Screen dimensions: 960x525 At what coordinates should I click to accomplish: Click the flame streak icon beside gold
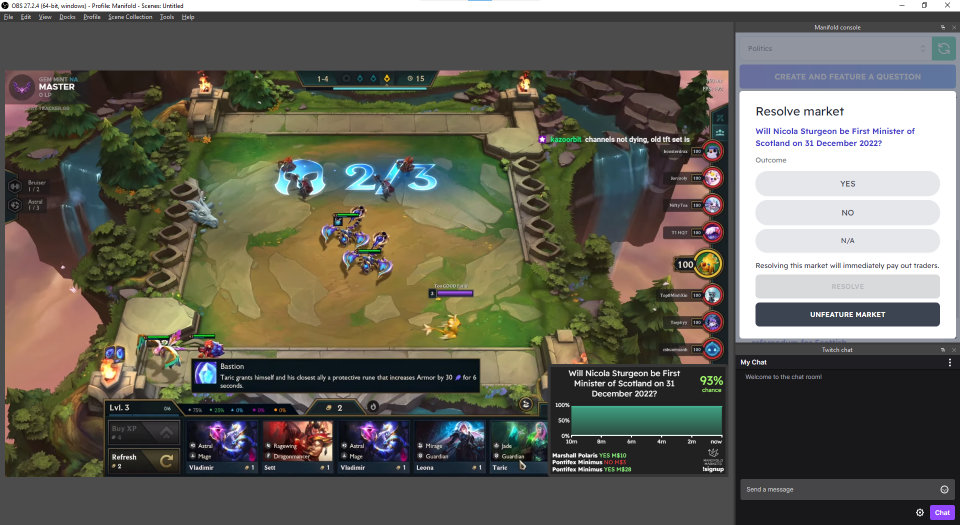[373, 406]
